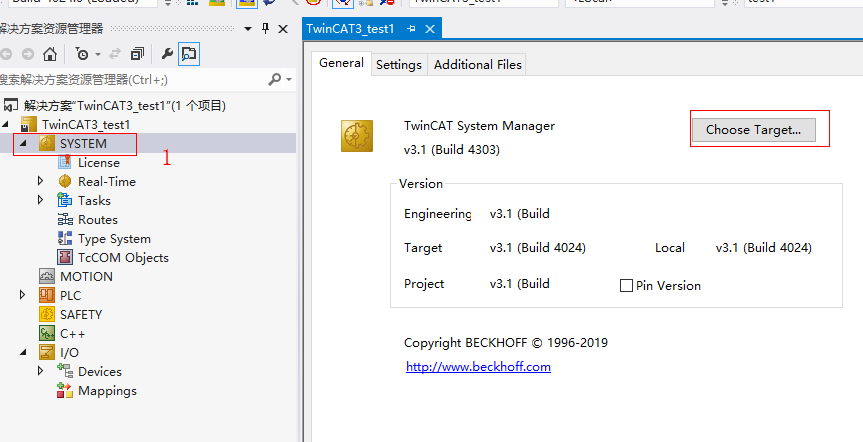Expand the Tasks node arrow
The image size is (863, 442).
[x=40, y=200]
